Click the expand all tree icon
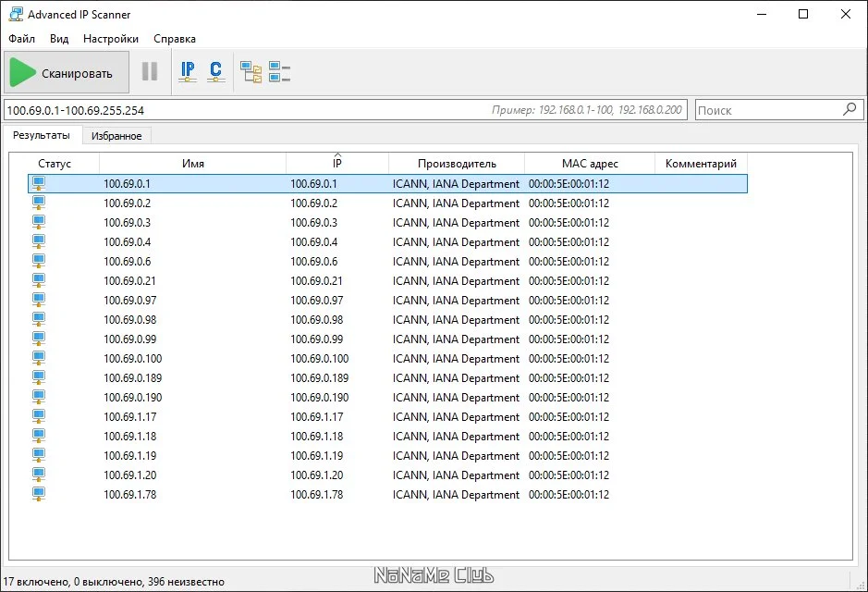 click(x=251, y=72)
